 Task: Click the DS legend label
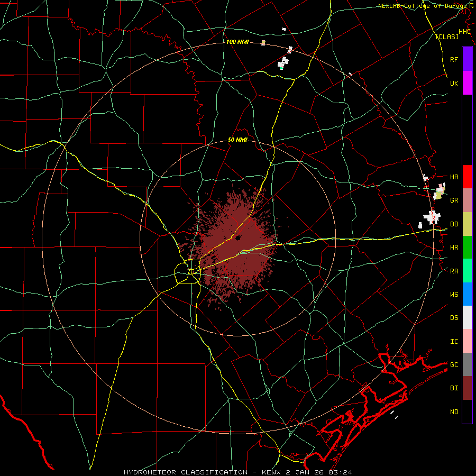(x=454, y=318)
